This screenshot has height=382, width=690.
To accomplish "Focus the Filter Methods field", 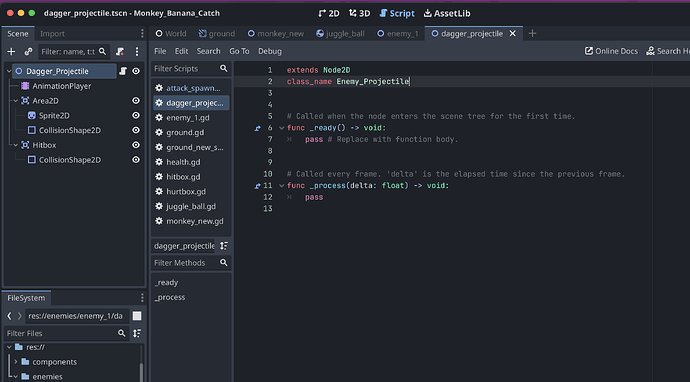I will [x=191, y=263].
